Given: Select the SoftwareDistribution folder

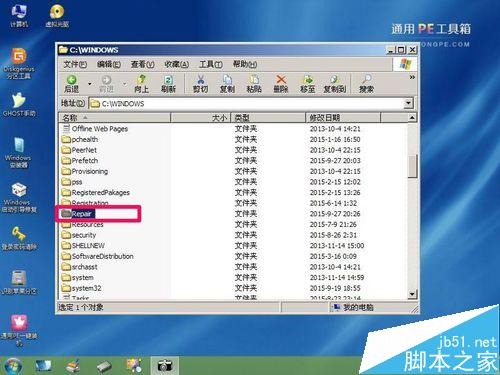Looking at the screenshot, I should (x=98, y=256).
